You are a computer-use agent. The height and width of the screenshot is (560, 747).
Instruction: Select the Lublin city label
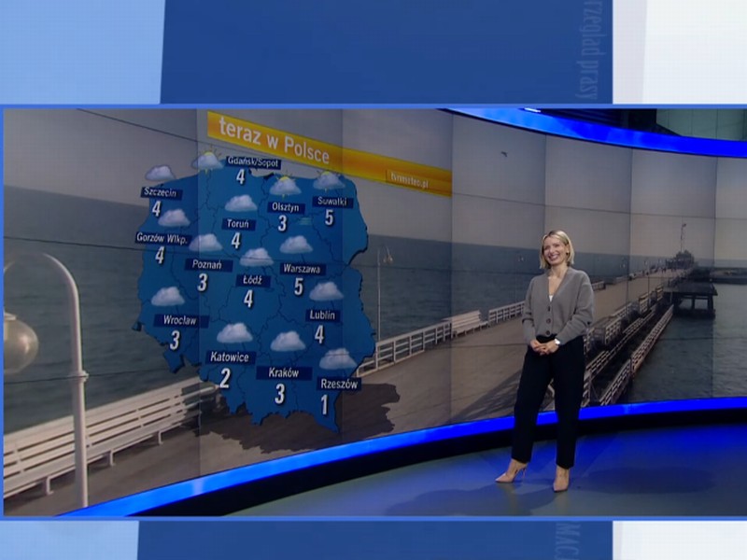point(322,315)
